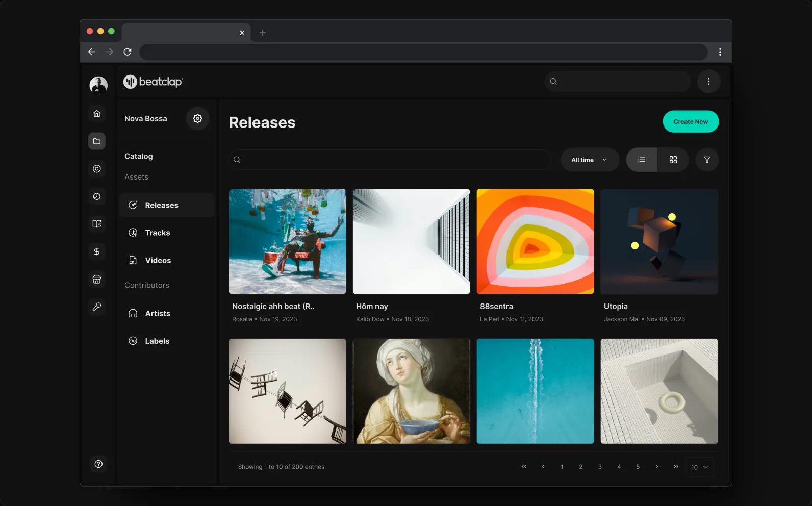Open the Hôm nay release cover

(411, 242)
